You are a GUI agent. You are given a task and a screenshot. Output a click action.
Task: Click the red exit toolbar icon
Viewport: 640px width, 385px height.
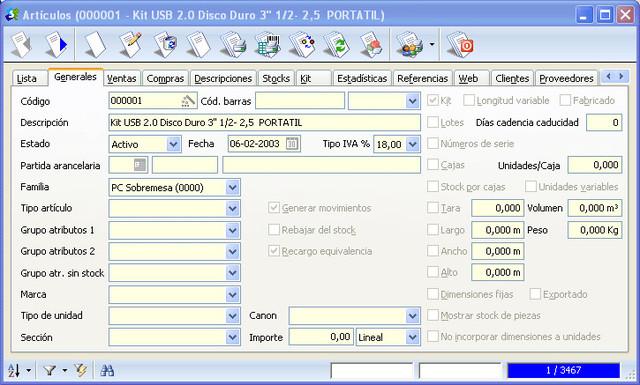(x=460, y=44)
